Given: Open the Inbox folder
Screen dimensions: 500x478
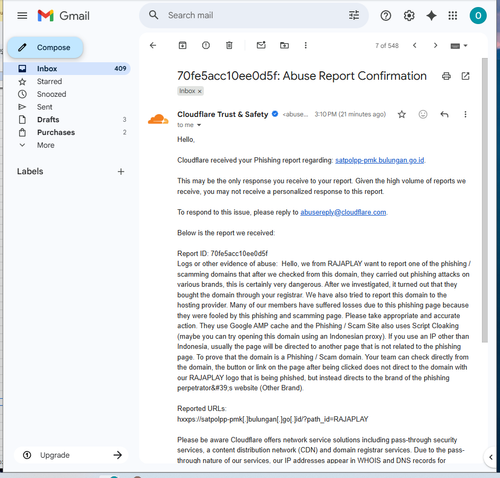Looking at the screenshot, I should pyautogui.click(x=67, y=69).
